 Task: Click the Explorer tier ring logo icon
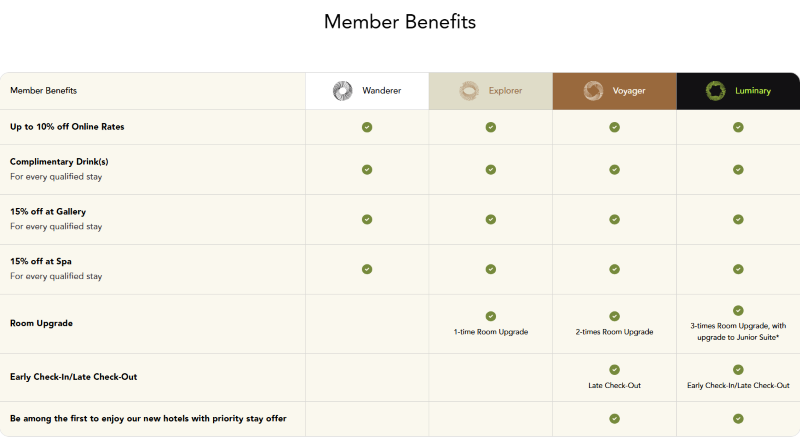pos(469,91)
